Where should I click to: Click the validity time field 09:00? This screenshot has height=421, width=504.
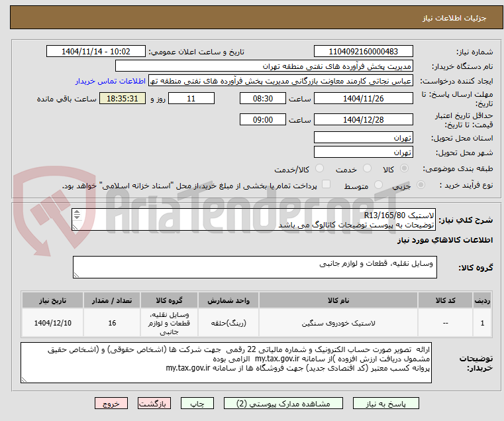(263, 120)
